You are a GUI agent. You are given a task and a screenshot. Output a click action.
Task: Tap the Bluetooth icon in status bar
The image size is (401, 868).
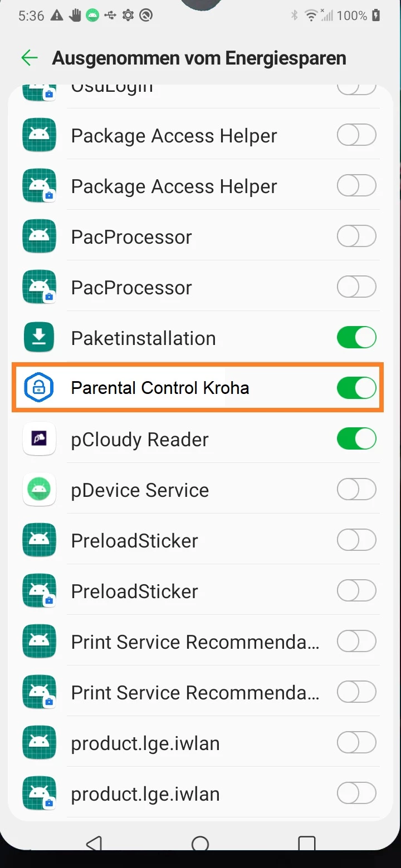tap(295, 16)
